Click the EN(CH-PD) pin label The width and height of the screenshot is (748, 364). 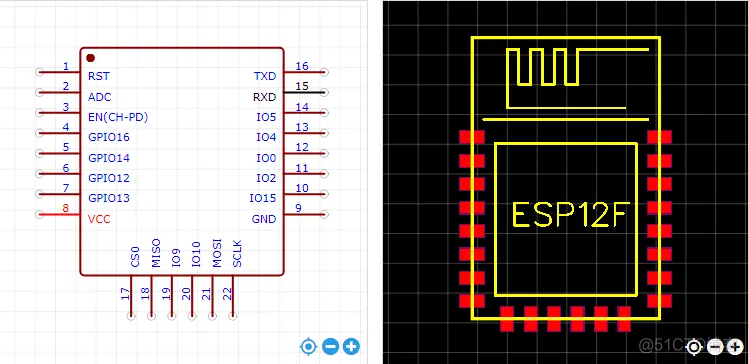tap(118, 117)
